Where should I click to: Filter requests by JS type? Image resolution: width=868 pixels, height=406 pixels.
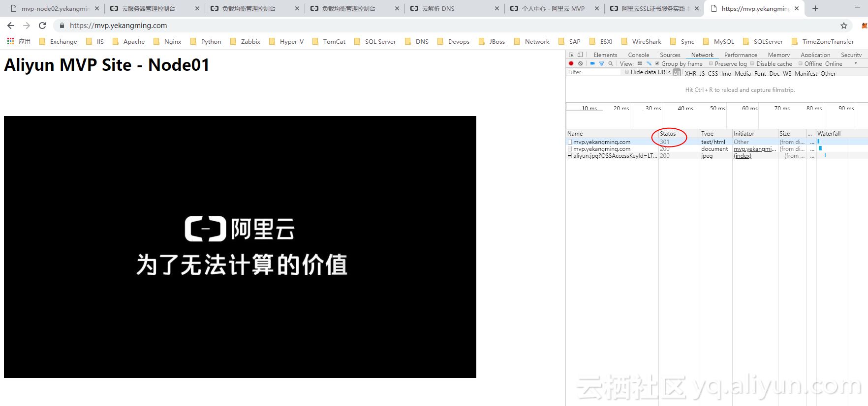pyautogui.click(x=702, y=73)
